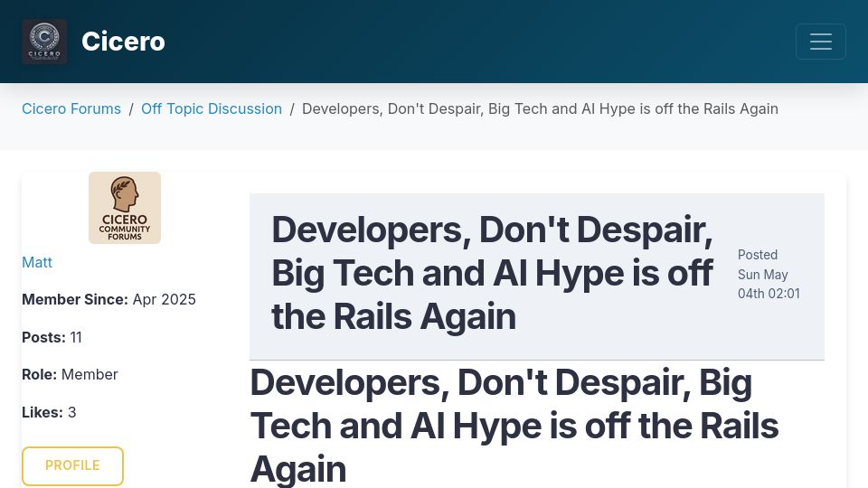Click the Posted Sun May 04th 02:01 timestamp
This screenshot has width=868, height=488.
coord(769,275)
